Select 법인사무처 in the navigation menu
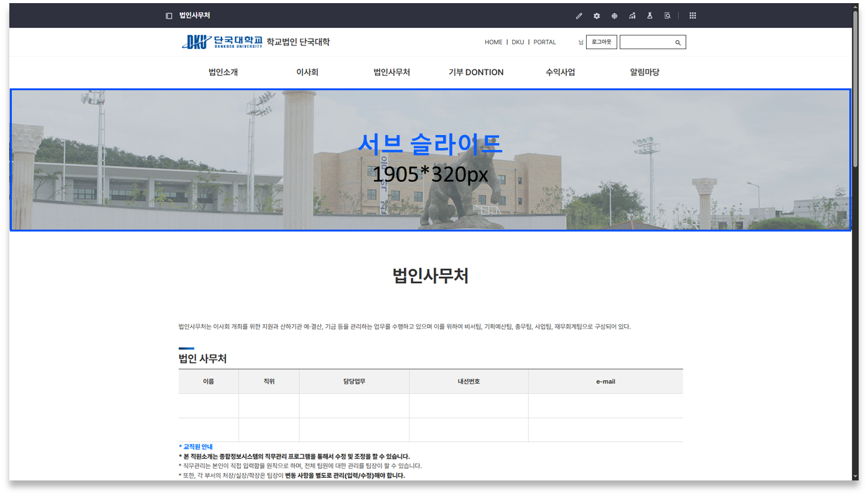This screenshot has width=868, height=496. pos(391,72)
